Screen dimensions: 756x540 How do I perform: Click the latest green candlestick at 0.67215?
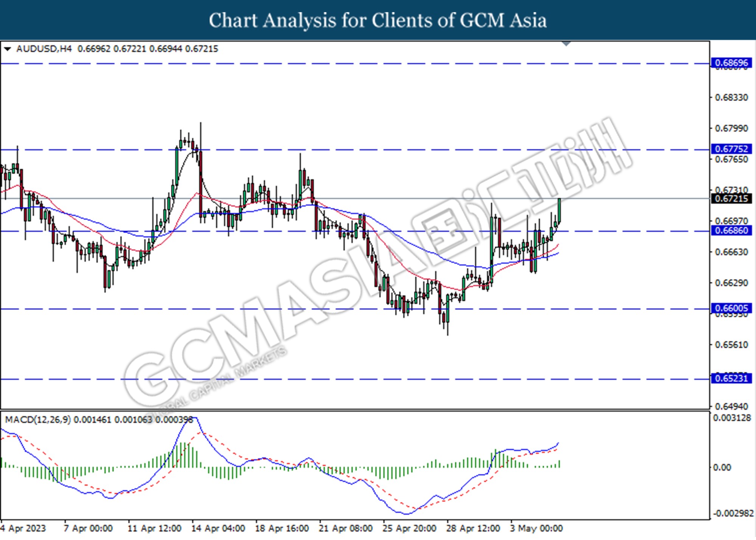pyautogui.click(x=559, y=210)
